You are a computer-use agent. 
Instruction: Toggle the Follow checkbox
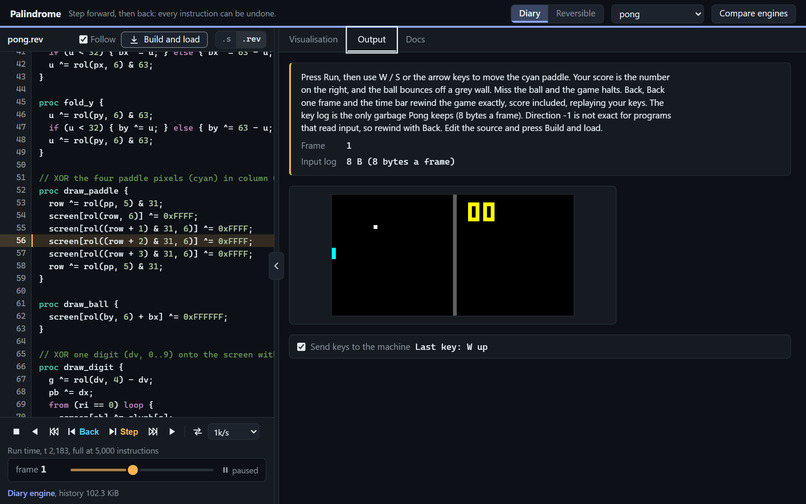pyautogui.click(x=83, y=40)
